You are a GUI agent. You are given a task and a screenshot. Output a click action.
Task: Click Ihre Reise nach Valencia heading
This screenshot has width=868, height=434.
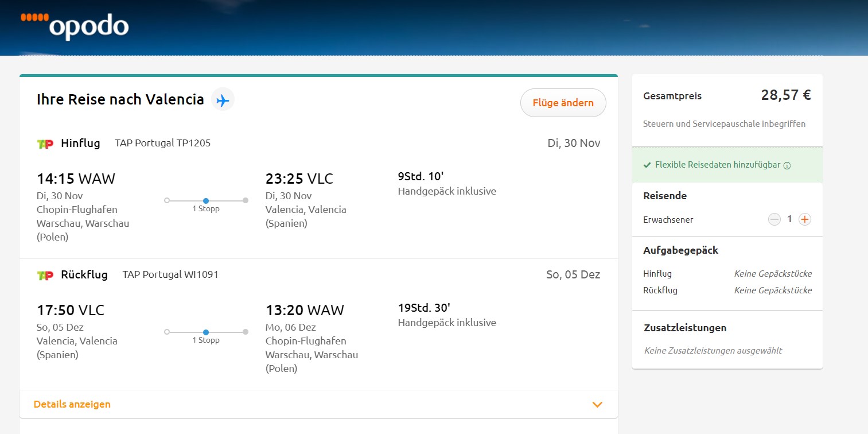click(120, 99)
